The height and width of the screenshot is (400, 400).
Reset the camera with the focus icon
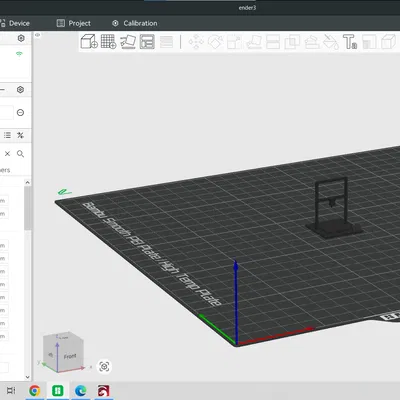pyautogui.click(x=104, y=367)
